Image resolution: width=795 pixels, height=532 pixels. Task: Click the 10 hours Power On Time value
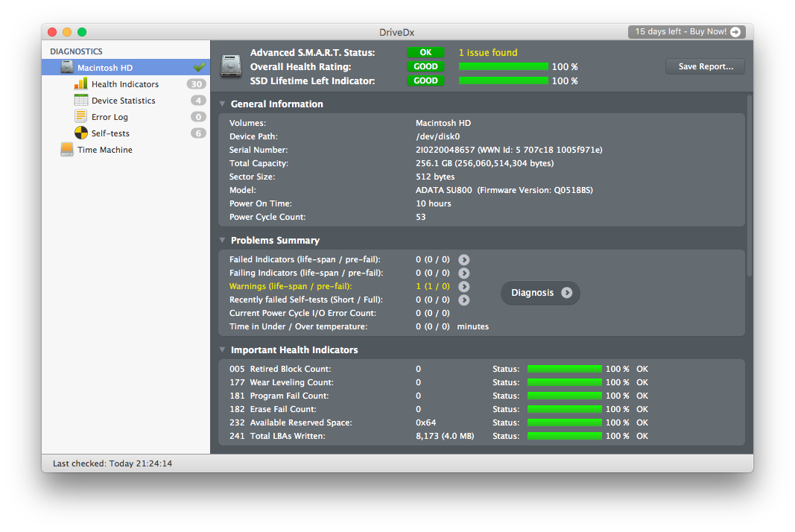click(434, 203)
